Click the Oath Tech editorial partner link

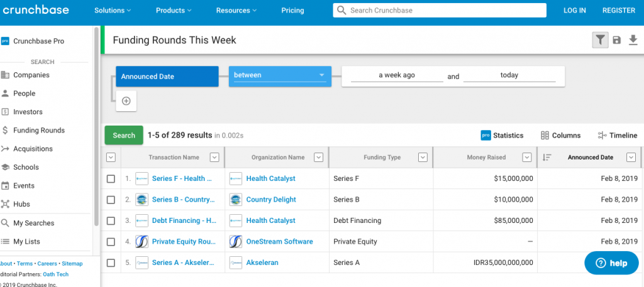55,274
